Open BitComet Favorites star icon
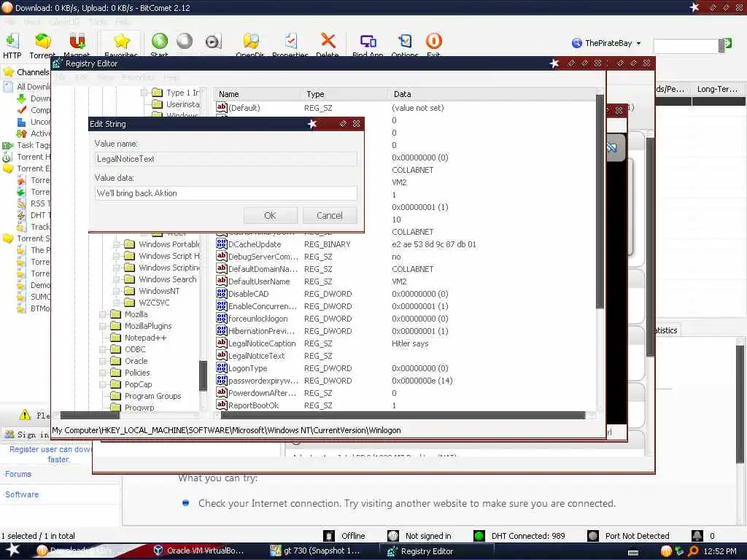The width and height of the screenshot is (747, 560). pyautogui.click(x=122, y=42)
